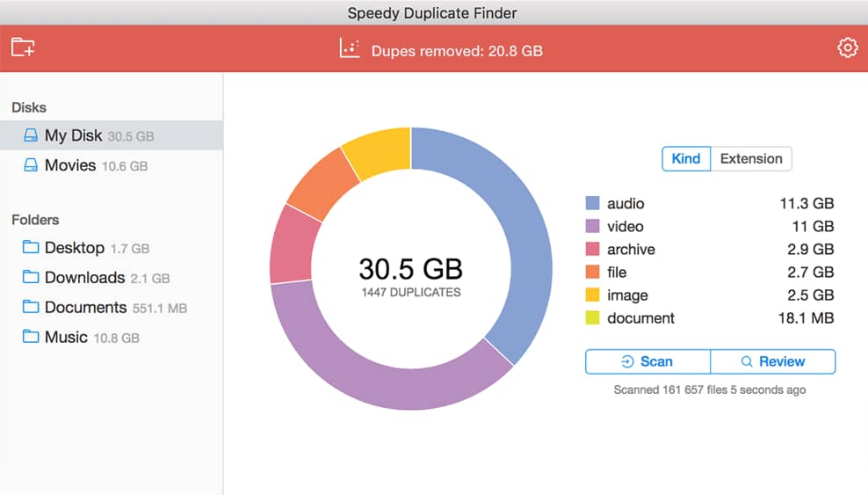Select the Documents folder entry
The width and height of the screenshot is (868, 495).
[112, 308]
